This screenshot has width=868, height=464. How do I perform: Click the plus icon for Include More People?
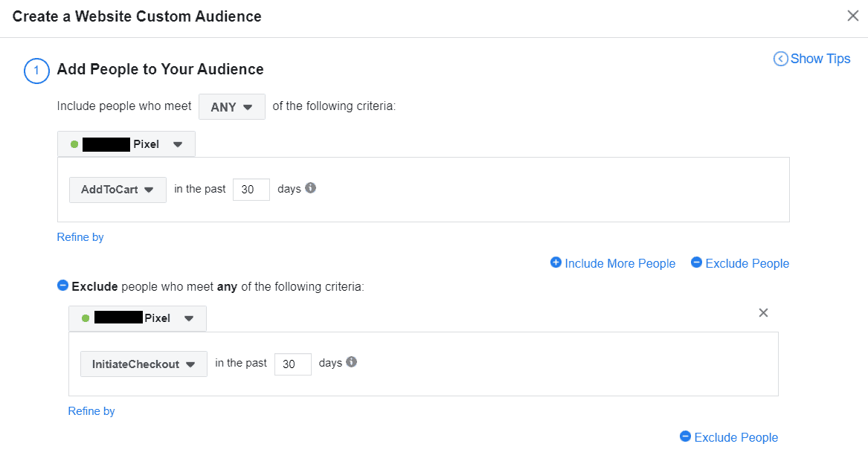click(x=556, y=262)
